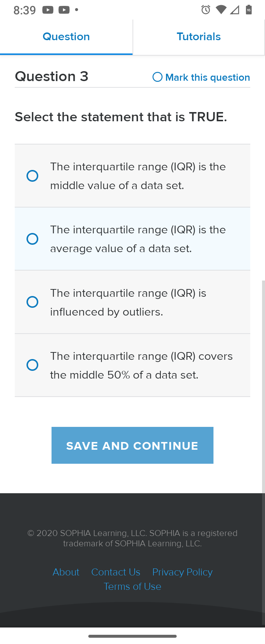Image resolution: width=265 pixels, height=644 pixels.
Task: Open the Terms of Use link
Action: pyautogui.click(x=132, y=586)
